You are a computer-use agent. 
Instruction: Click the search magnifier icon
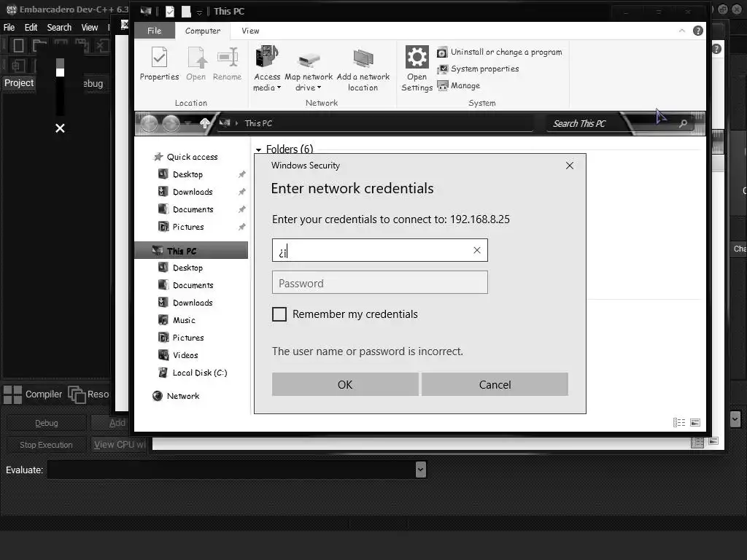pyautogui.click(x=683, y=123)
